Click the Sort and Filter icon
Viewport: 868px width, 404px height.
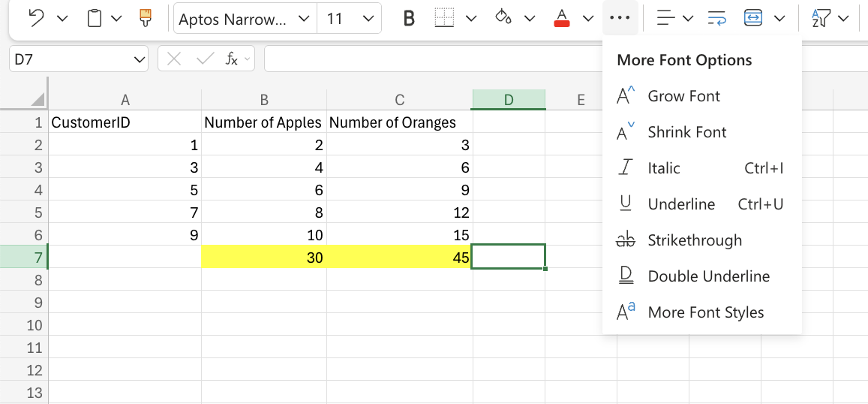click(x=821, y=18)
